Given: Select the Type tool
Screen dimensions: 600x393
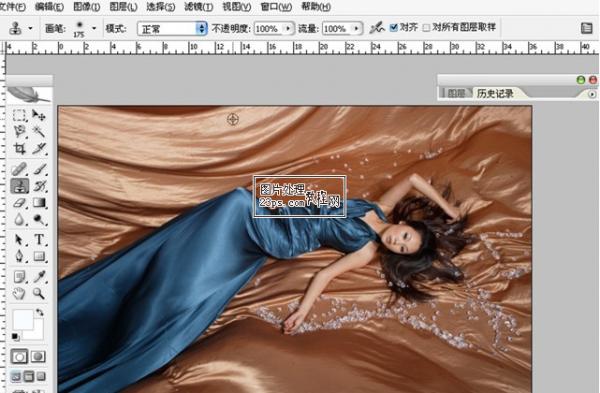Looking at the screenshot, I should pyautogui.click(x=39, y=240).
